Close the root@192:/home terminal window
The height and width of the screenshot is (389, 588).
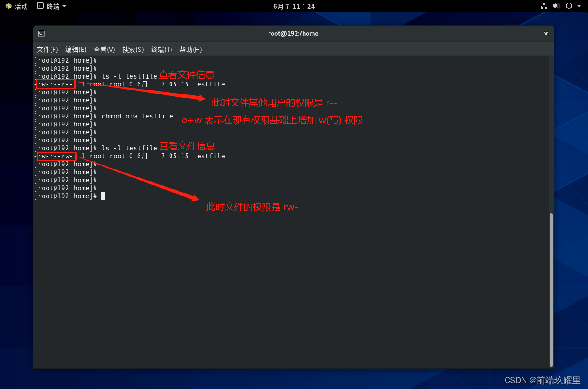tap(546, 34)
